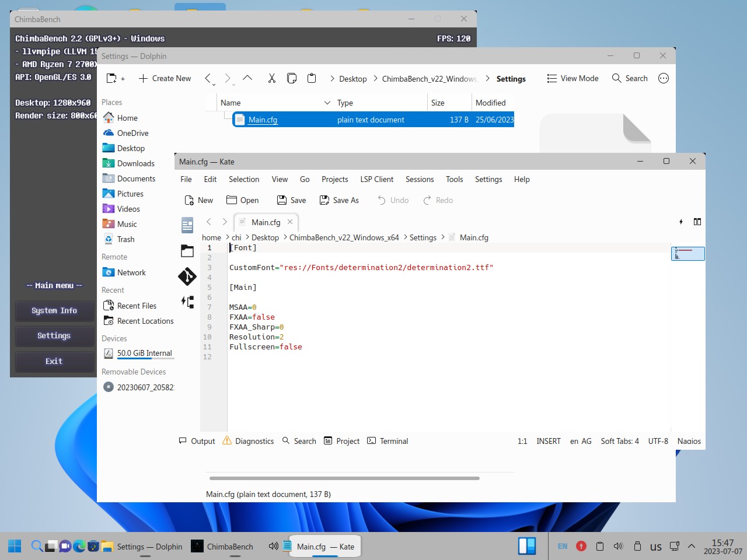Open UTF-8 encoding selector
The width and height of the screenshot is (747, 560).
[658, 441]
